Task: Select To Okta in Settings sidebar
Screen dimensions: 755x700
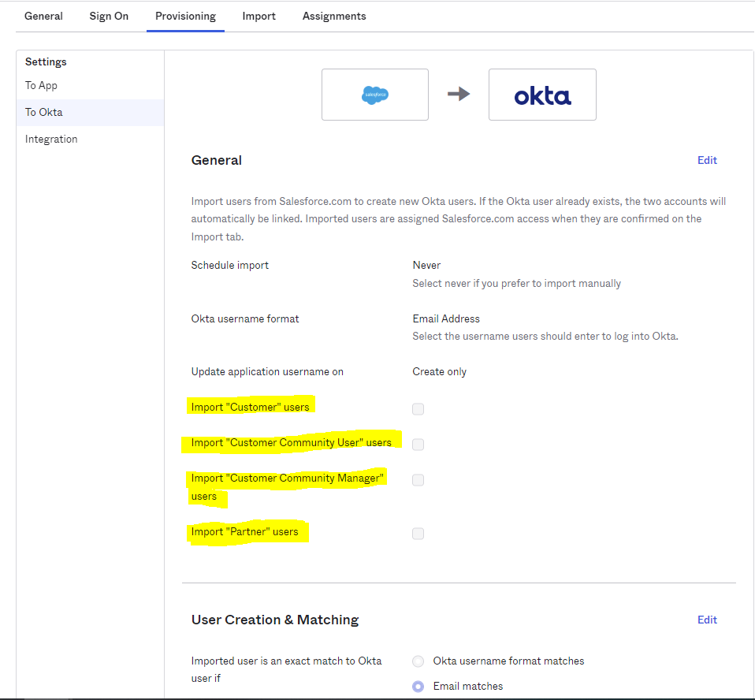Action: (x=43, y=112)
